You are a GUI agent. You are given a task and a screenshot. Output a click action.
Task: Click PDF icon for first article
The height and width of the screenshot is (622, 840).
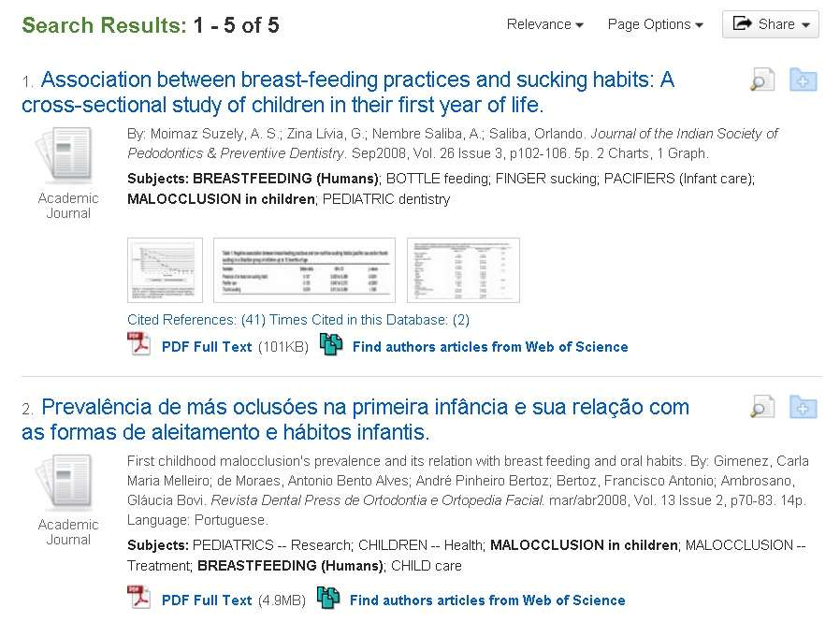pos(138,344)
